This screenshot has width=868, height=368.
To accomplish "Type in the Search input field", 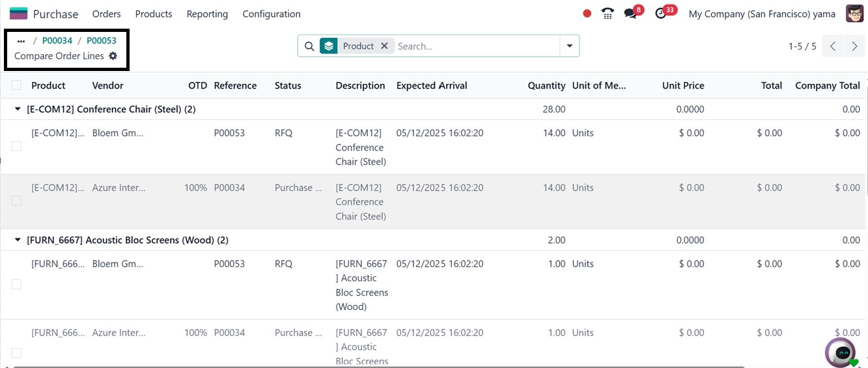I will pos(475,46).
